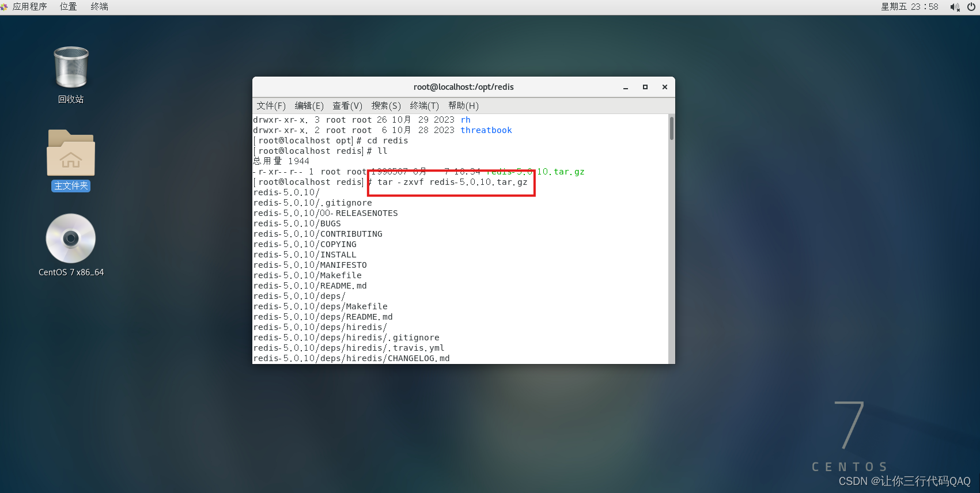Open the 终端 menu in top panel
The height and width of the screenshot is (493, 980).
(100, 7)
